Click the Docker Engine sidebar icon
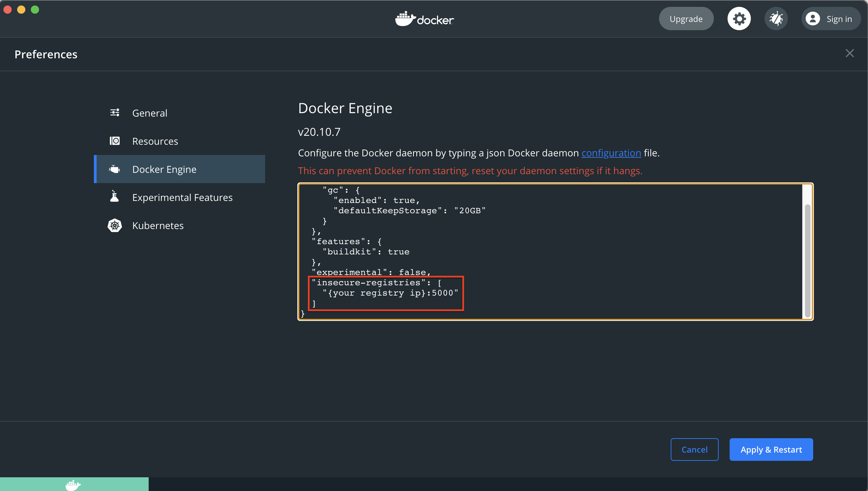 tap(114, 169)
